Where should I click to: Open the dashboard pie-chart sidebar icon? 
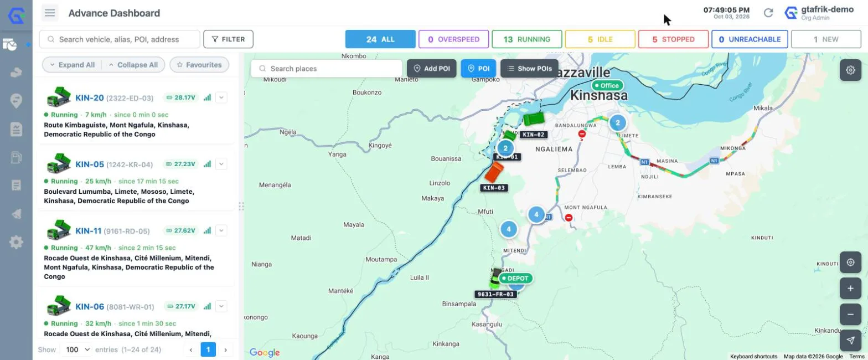pyautogui.click(x=11, y=45)
